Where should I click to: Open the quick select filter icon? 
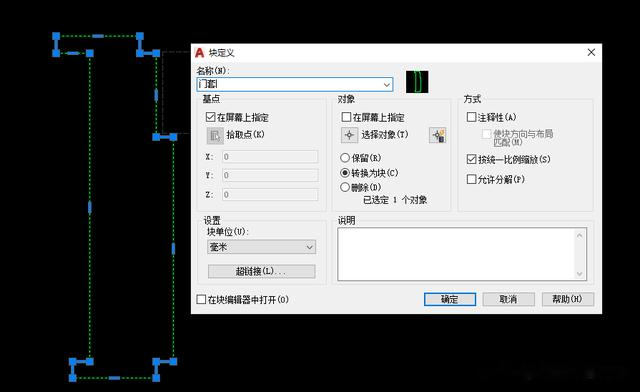click(438, 135)
